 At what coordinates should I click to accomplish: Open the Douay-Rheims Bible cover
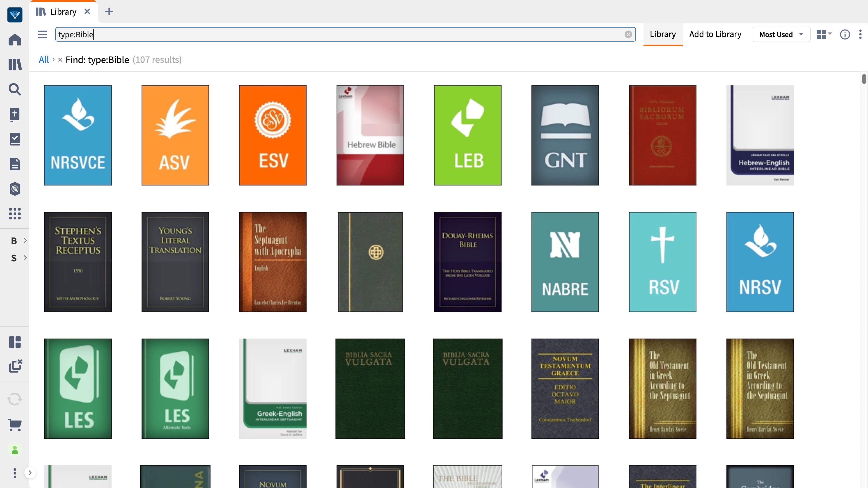pyautogui.click(x=467, y=262)
